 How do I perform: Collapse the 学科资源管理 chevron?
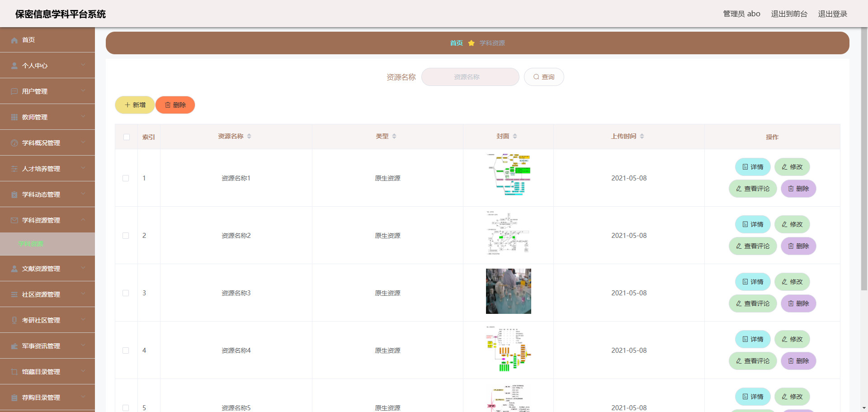[x=83, y=220]
